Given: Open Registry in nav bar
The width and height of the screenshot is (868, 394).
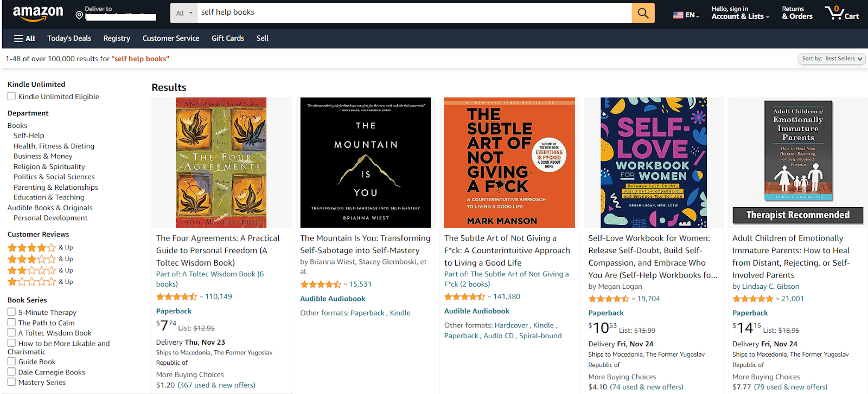Looking at the screenshot, I should coord(117,38).
